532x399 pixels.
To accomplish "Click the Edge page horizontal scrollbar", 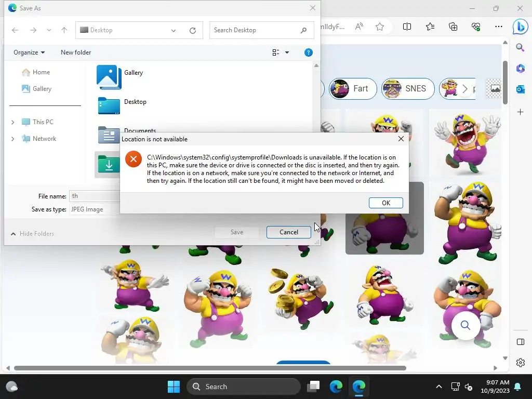I will tap(210, 368).
